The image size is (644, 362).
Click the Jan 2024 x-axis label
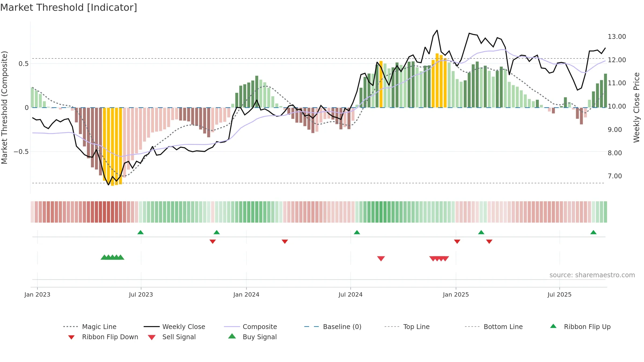tap(246, 294)
